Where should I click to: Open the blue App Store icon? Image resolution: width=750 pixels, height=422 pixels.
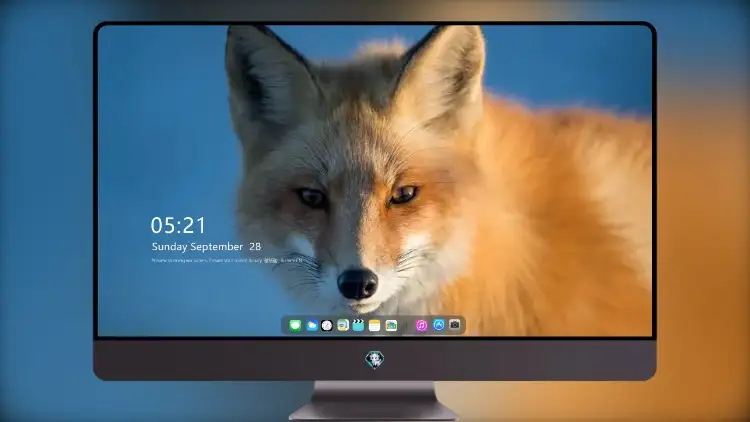439,325
